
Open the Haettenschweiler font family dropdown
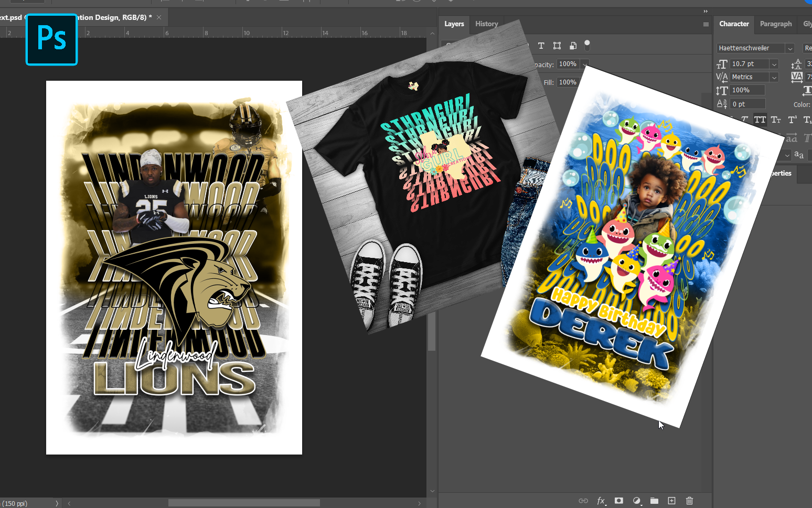pyautogui.click(x=789, y=48)
